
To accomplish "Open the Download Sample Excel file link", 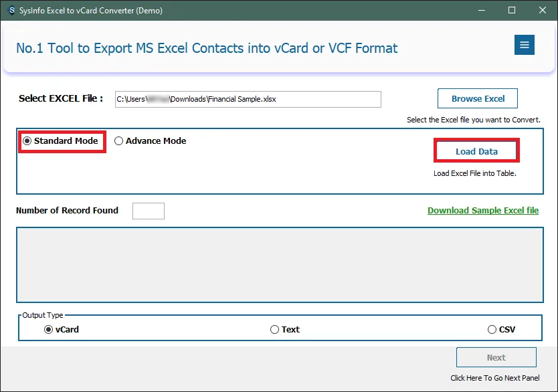I will tap(482, 210).
